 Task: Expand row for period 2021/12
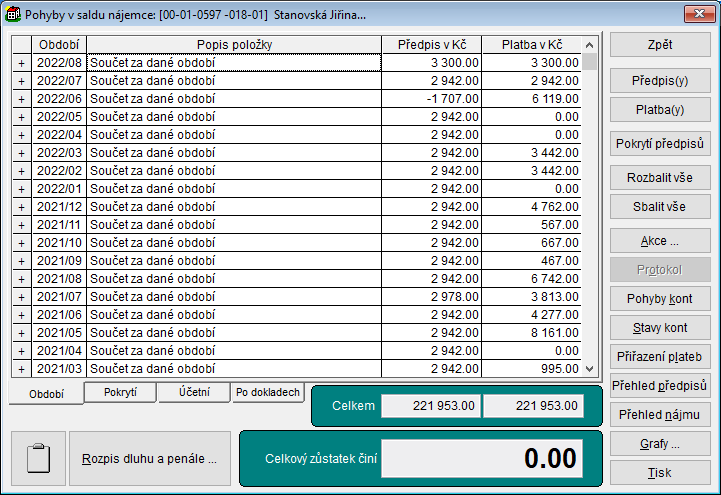point(21,206)
